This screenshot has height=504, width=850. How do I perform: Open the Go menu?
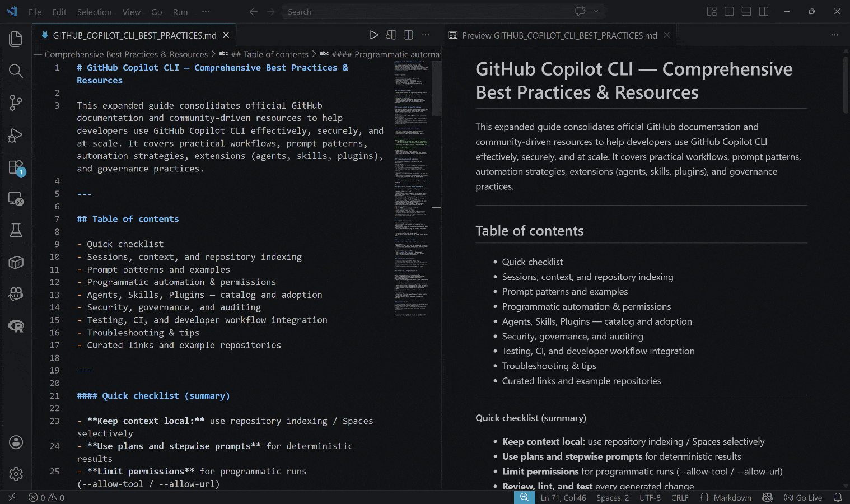(157, 12)
